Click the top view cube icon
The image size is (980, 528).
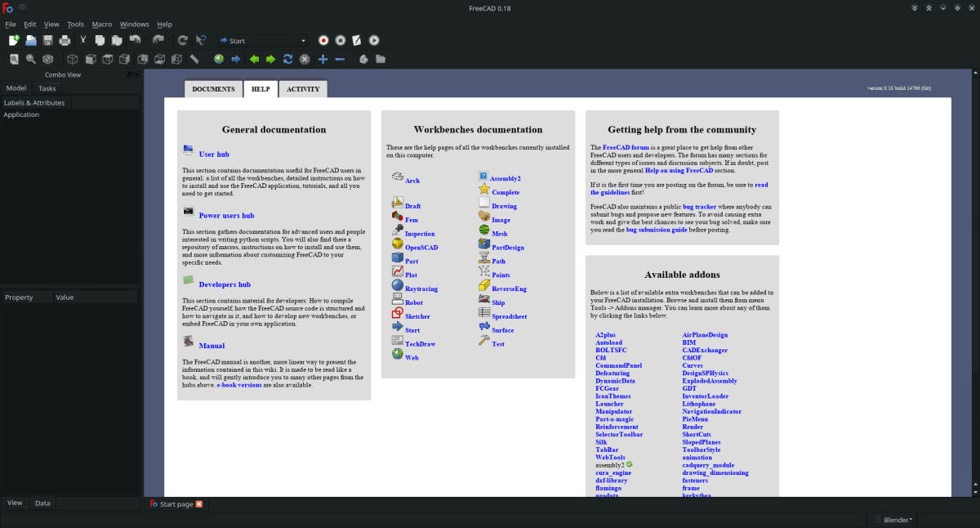[x=107, y=59]
